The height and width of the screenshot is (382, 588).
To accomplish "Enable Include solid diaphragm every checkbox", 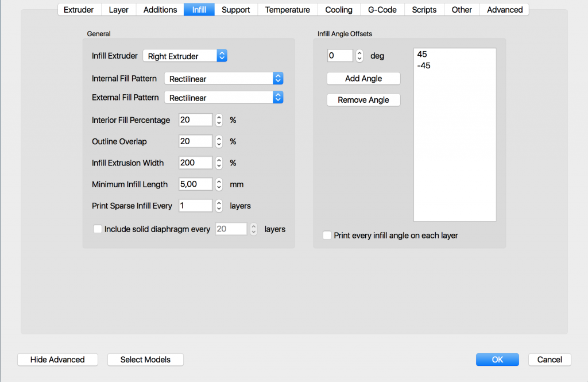I will [98, 229].
